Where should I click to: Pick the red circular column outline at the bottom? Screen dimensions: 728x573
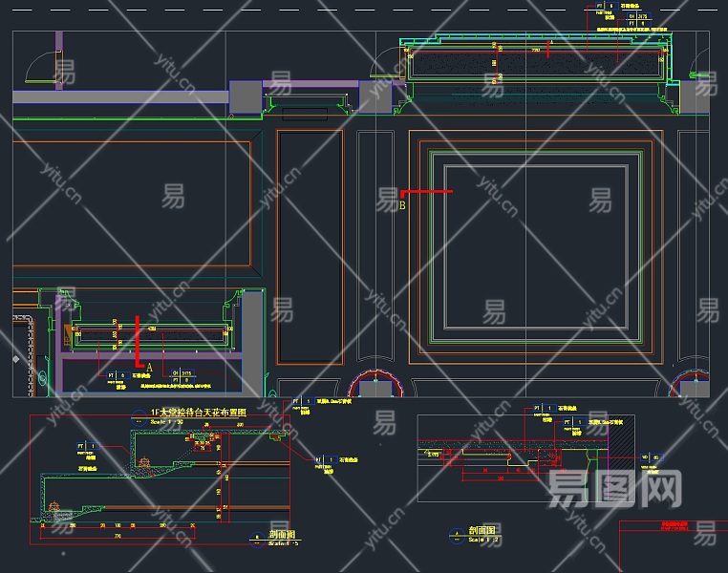click(375, 383)
